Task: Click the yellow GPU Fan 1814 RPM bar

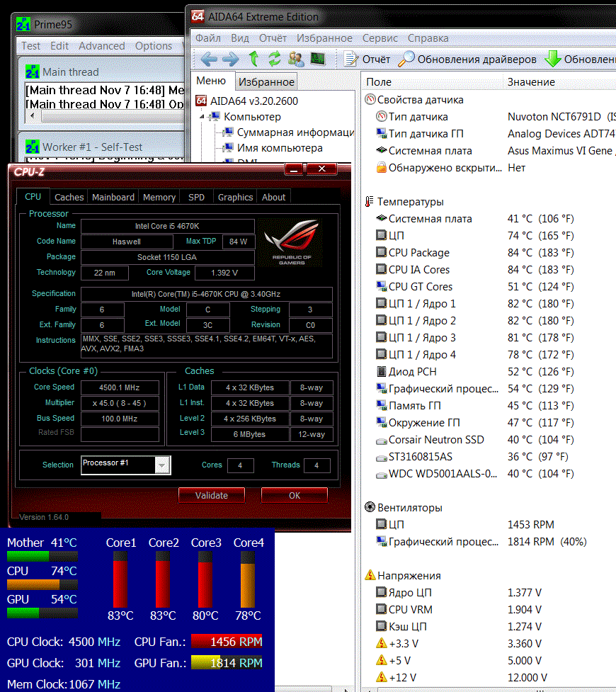Action: click(227, 663)
